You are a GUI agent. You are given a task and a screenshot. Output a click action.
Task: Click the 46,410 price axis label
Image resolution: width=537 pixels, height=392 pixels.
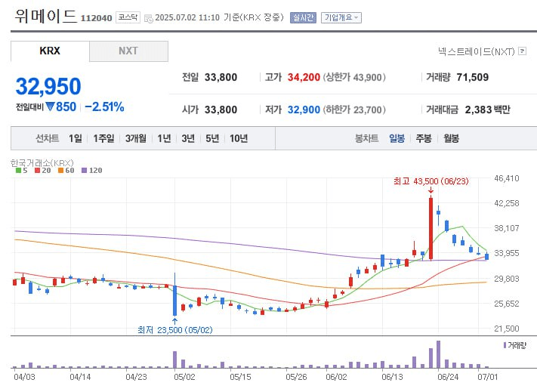click(507, 178)
